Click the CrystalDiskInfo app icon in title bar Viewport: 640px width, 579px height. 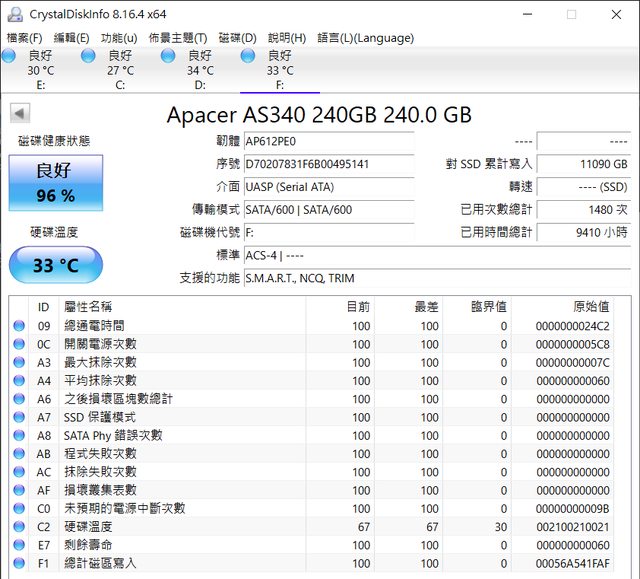[x=13, y=14]
